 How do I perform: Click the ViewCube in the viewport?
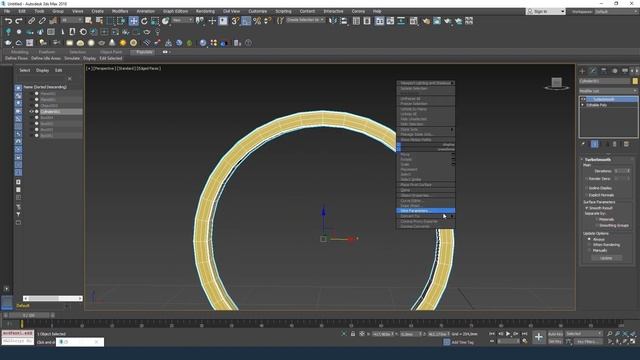click(x=557, y=84)
